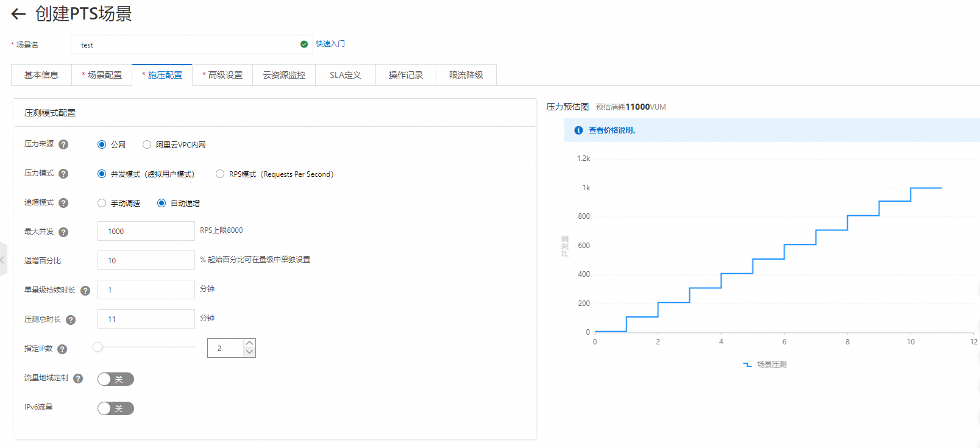
Task: Click the 压测模式配置 section heading
Action: (x=50, y=113)
